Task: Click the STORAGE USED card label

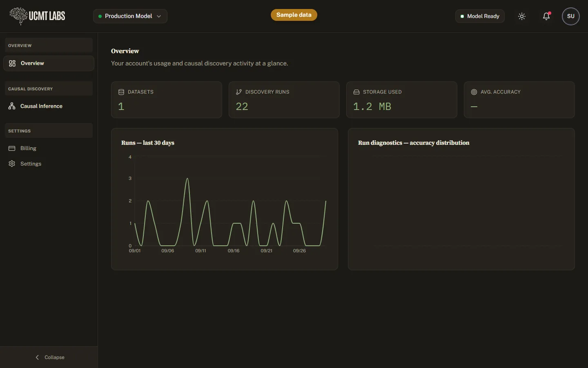Action: (382, 92)
